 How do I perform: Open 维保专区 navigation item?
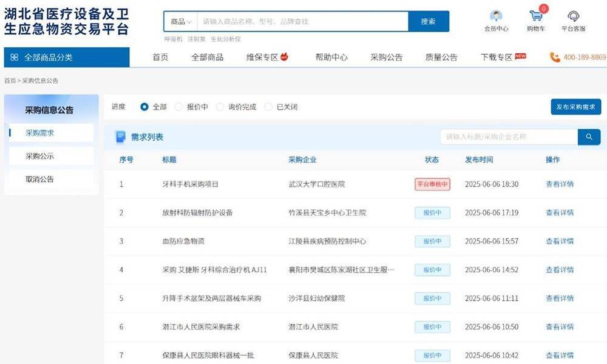[x=262, y=57]
